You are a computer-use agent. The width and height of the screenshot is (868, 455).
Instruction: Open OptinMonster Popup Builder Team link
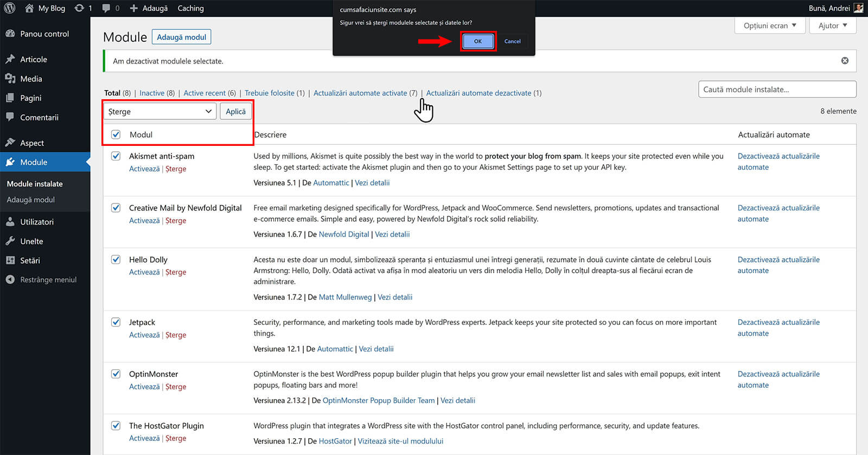click(379, 400)
